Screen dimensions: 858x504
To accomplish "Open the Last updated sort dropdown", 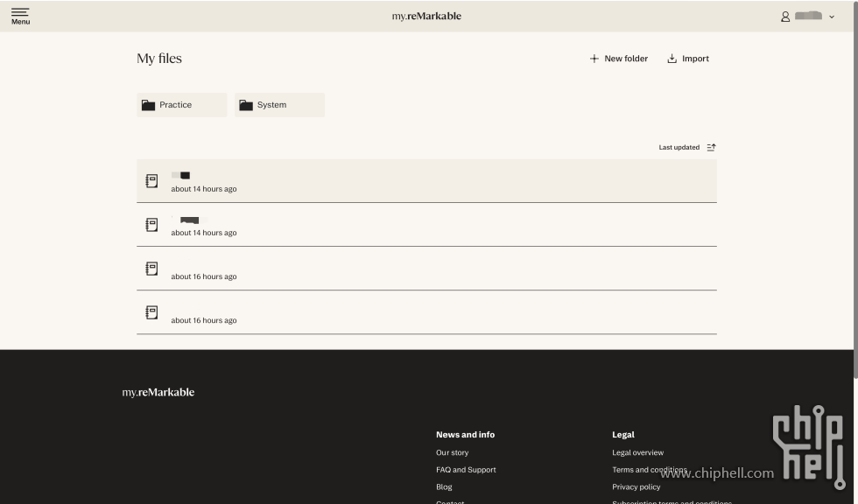I will tap(679, 147).
